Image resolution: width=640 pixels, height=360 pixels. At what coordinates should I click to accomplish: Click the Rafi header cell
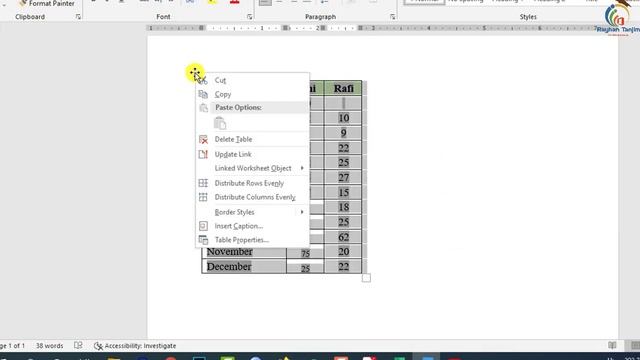[x=343, y=88]
